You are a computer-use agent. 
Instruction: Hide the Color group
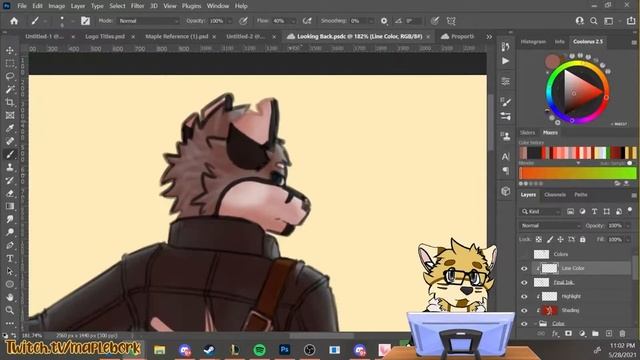[524, 324]
